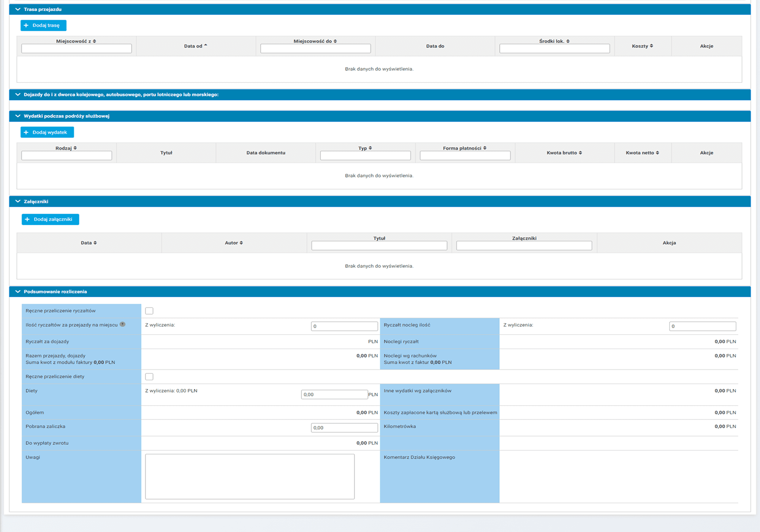This screenshot has height=532, width=760.
Task: Collapse the Załączniki section
Action: tap(17, 201)
